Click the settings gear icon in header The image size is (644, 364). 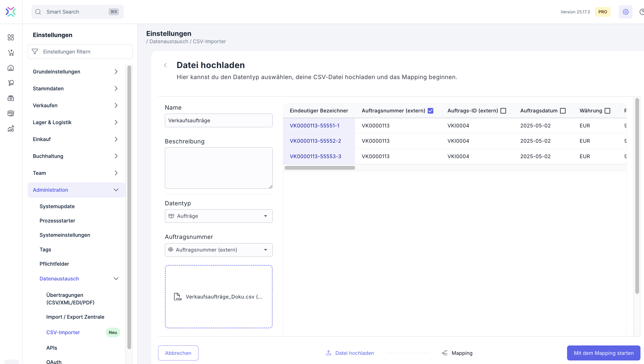click(x=625, y=12)
